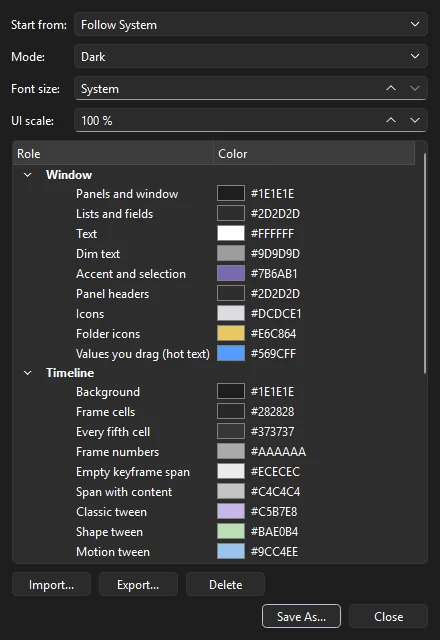This screenshot has height=640, width=440.
Task: Open Shape tween green swatch
Action: tap(231, 531)
